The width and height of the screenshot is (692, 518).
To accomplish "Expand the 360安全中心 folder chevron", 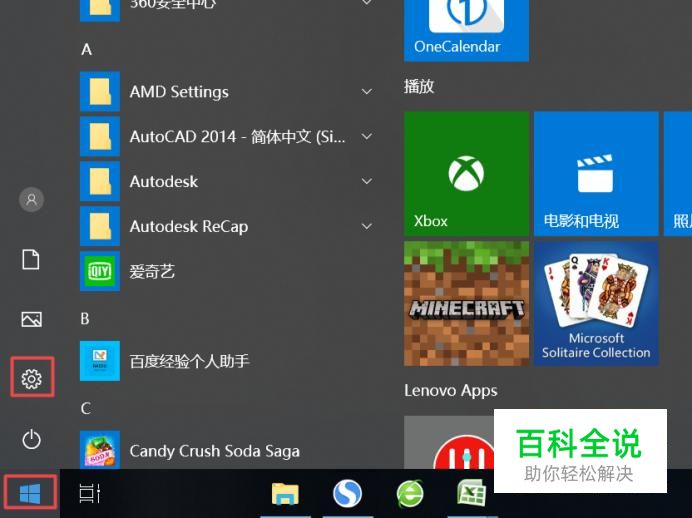I will click(x=366, y=3).
